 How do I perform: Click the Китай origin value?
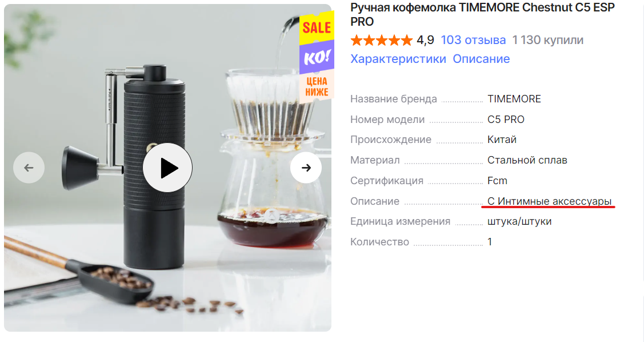coord(502,140)
